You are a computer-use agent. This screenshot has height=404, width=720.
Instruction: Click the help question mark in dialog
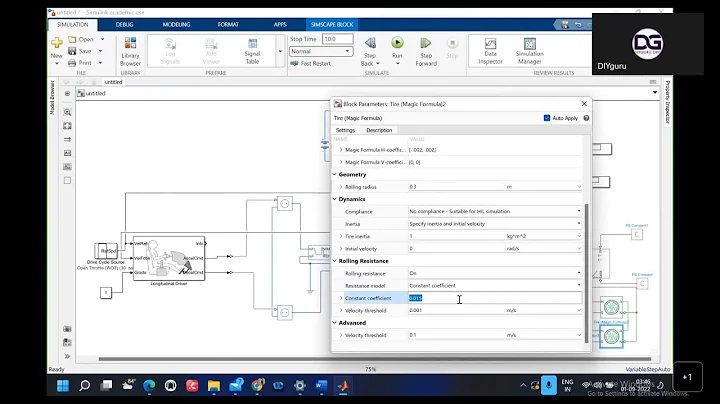click(x=586, y=118)
